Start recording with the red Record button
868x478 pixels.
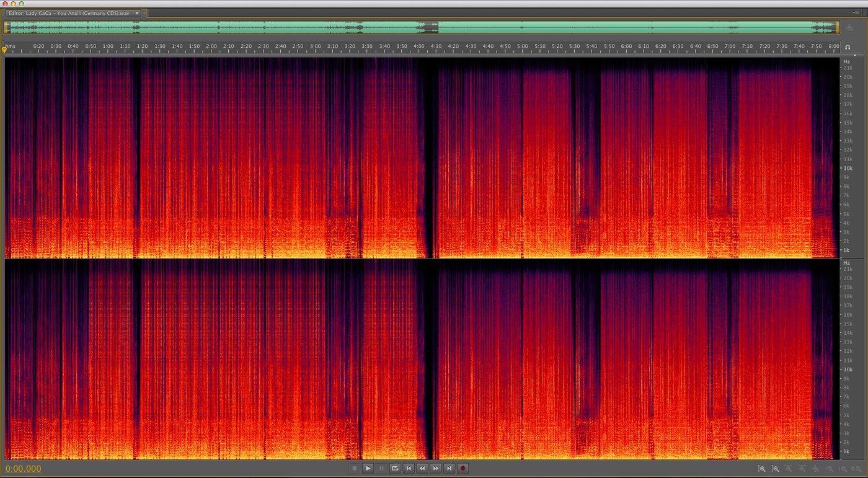click(x=463, y=469)
